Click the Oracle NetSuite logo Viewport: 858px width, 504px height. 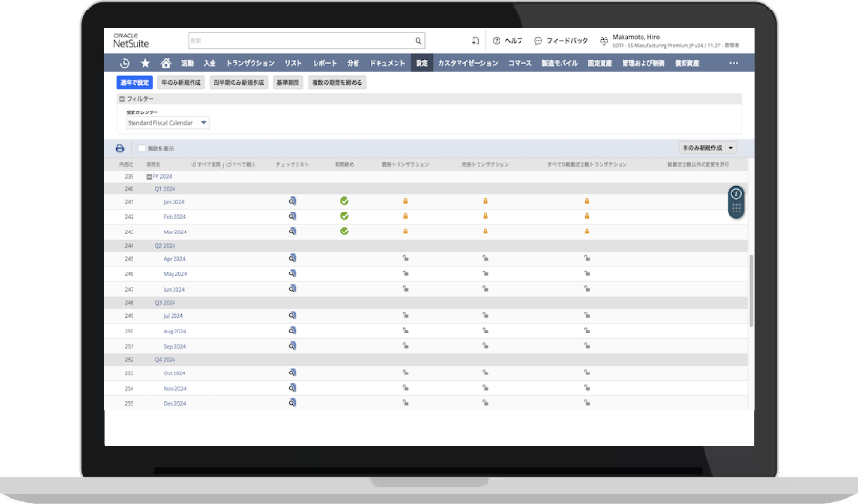pyautogui.click(x=131, y=41)
